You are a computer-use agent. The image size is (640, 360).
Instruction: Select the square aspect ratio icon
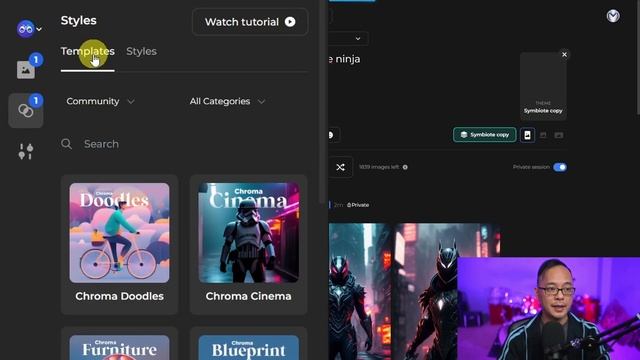click(x=543, y=135)
